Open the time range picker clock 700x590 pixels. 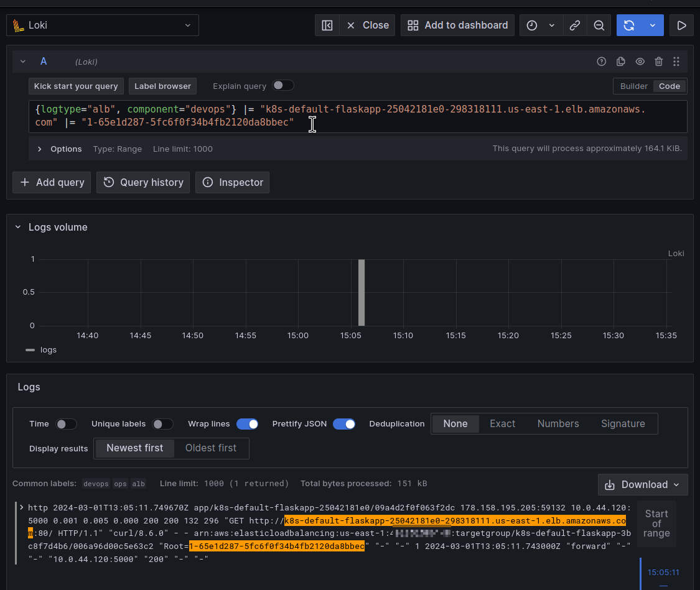coord(532,25)
